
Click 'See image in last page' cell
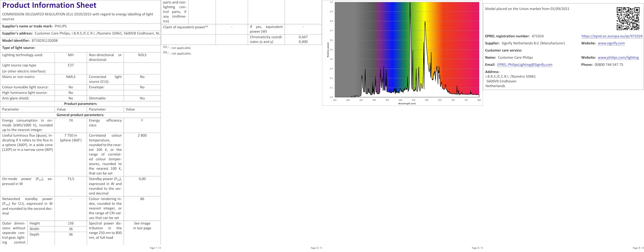pos(142,226)
